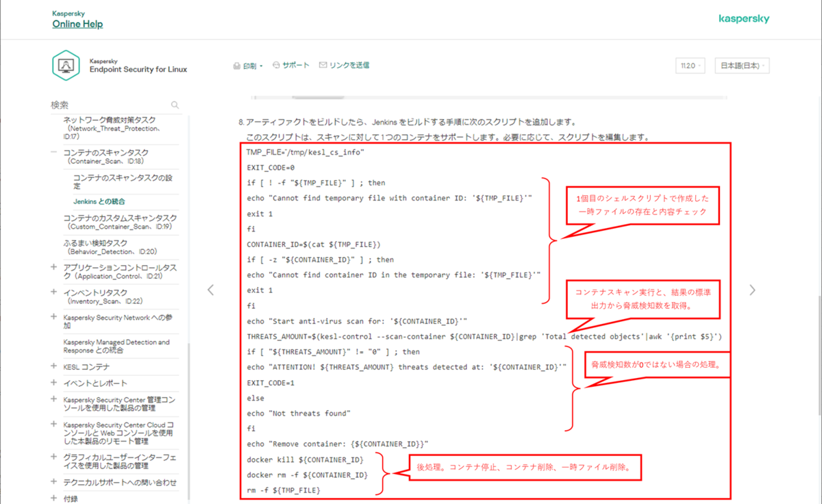
Task: Open コンテナのカスタムスキャンタスク item
Action: coord(120,222)
